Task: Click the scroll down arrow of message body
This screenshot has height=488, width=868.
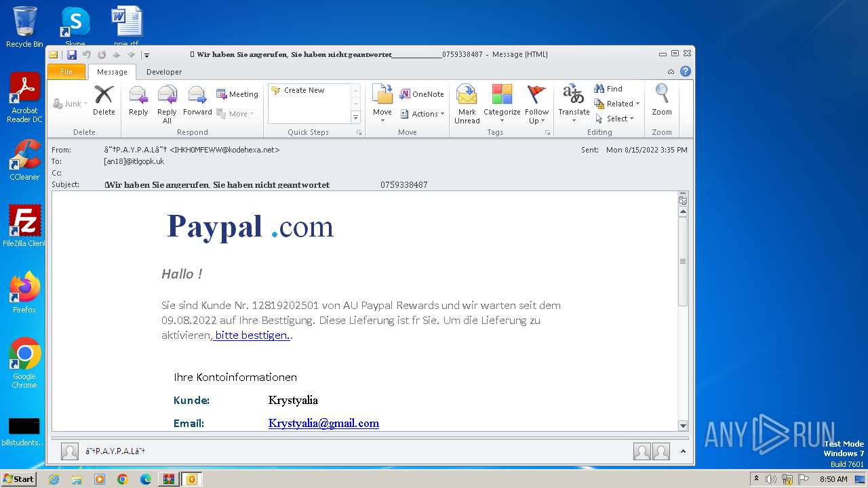Action: [683, 426]
